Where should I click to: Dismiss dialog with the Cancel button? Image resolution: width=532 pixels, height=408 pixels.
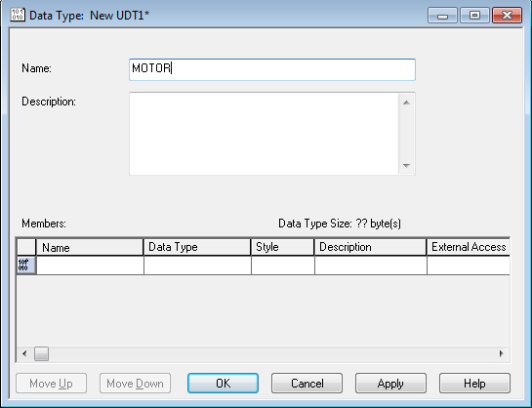click(x=307, y=384)
